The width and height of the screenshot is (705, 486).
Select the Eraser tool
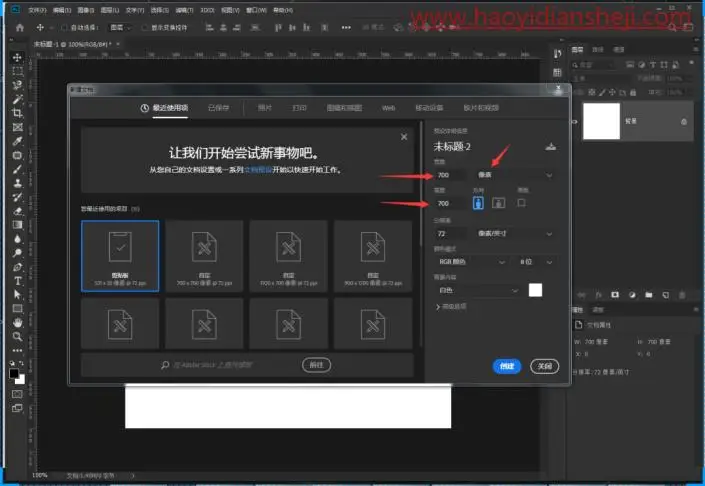click(17, 211)
